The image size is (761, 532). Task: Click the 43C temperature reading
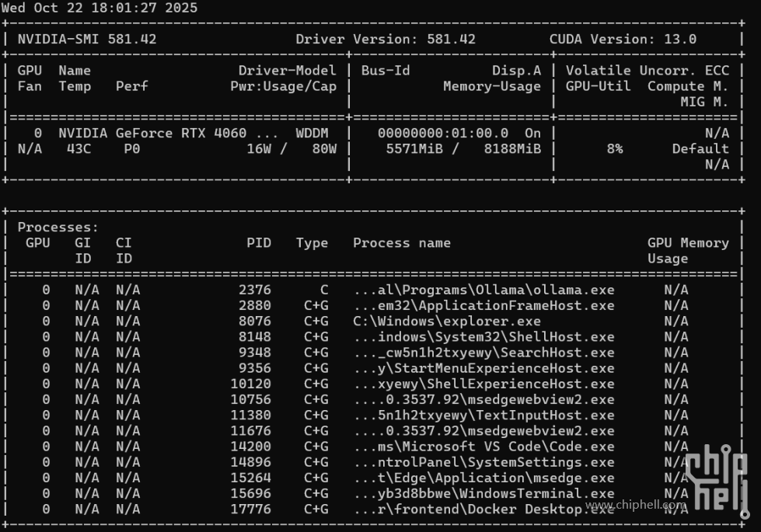pos(75,148)
